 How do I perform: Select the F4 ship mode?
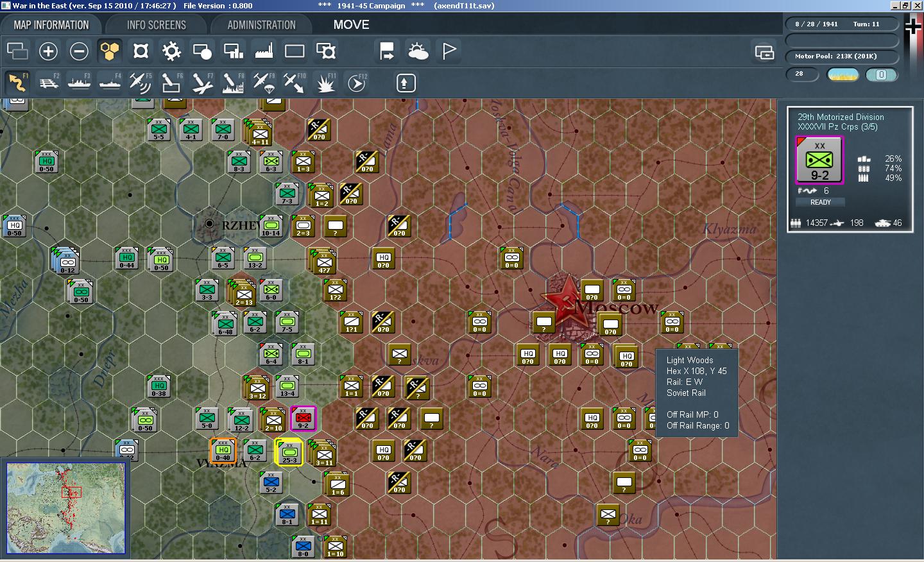pyautogui.click(x=110, y=83)
